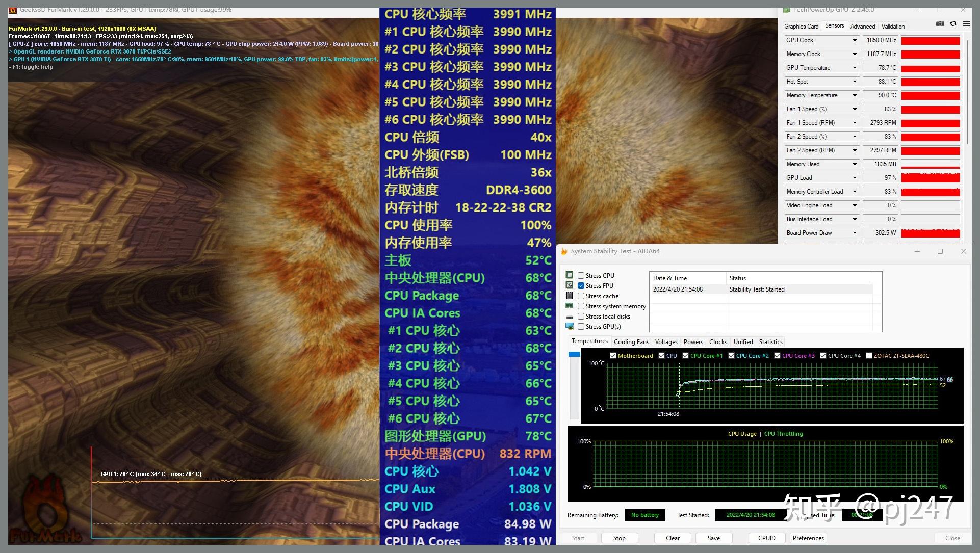Open the Cooling Fans tab in AIDA64

point(631,342)
